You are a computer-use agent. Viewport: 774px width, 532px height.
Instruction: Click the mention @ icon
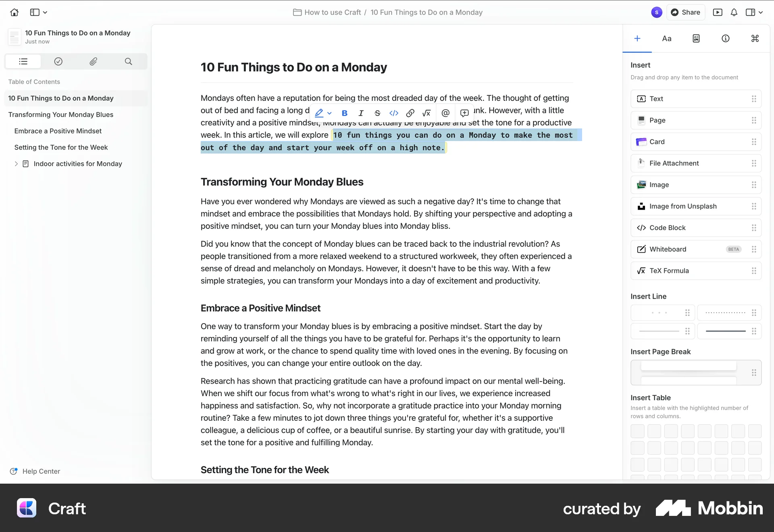[x=445, y=113]
